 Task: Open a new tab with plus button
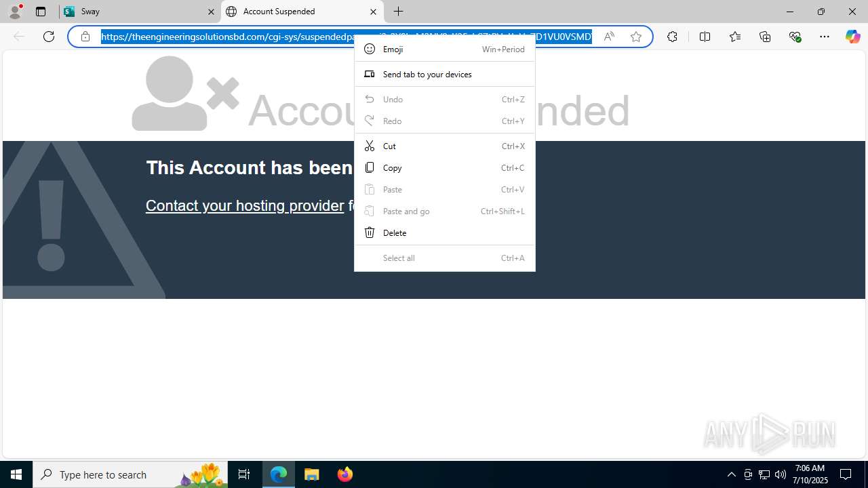click(x=399, y=12)
